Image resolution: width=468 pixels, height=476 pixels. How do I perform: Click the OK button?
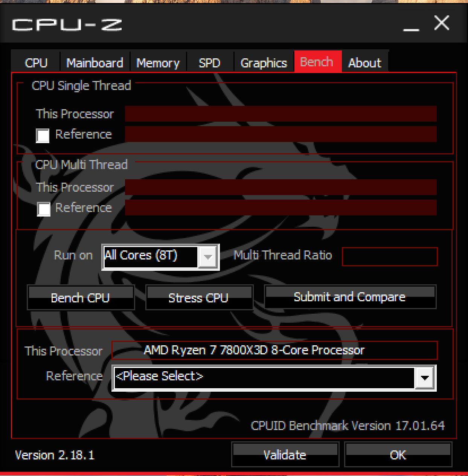(398, 455)
